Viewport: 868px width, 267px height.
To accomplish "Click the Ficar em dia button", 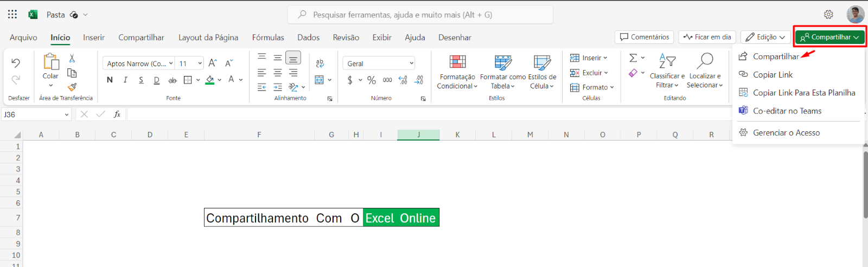I will click(x=707, y=37).
